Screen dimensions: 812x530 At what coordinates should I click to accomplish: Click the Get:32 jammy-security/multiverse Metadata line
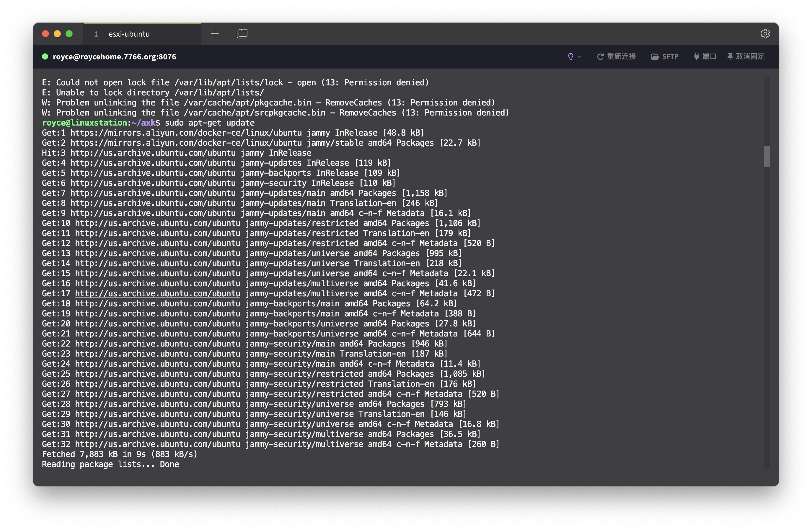pyautogui.click(x=270, y=444)
